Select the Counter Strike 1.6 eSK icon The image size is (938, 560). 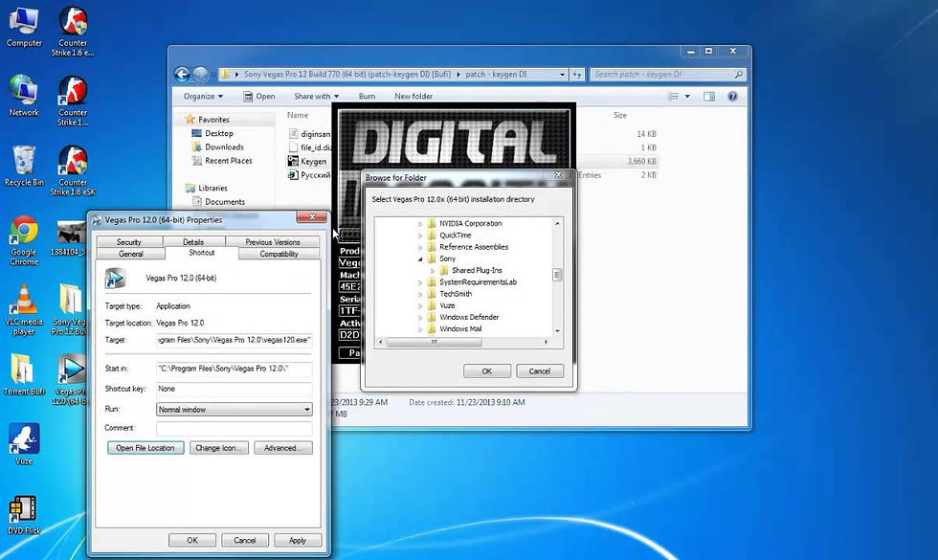click(x=73, y=170)
